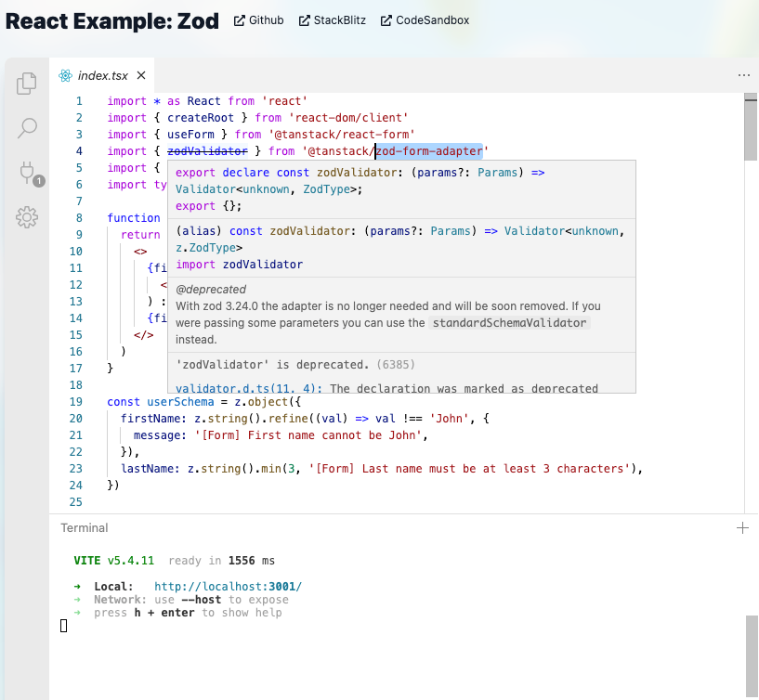This screenshot has height=700, width=759.
Task: Create a new terminal with the plus icon
Action: pyautogui.click(x=742, y=526)
